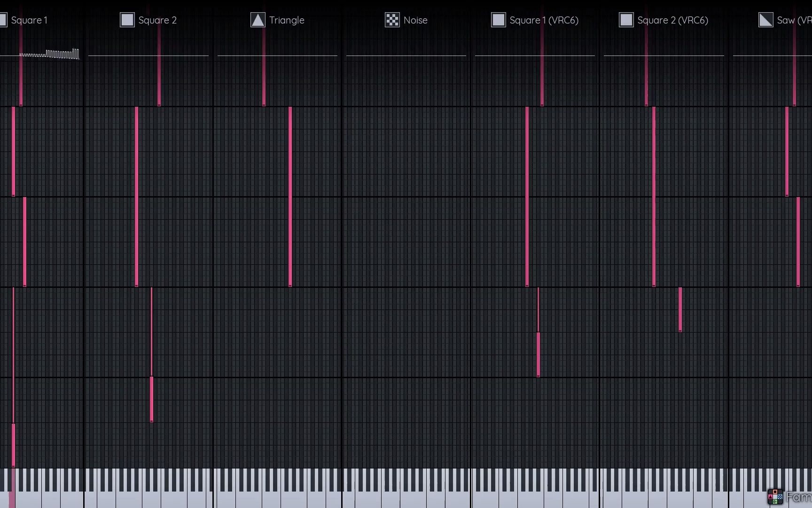
Task: Select the Square 1 (VRC6) channel icon
Action: 499,20
